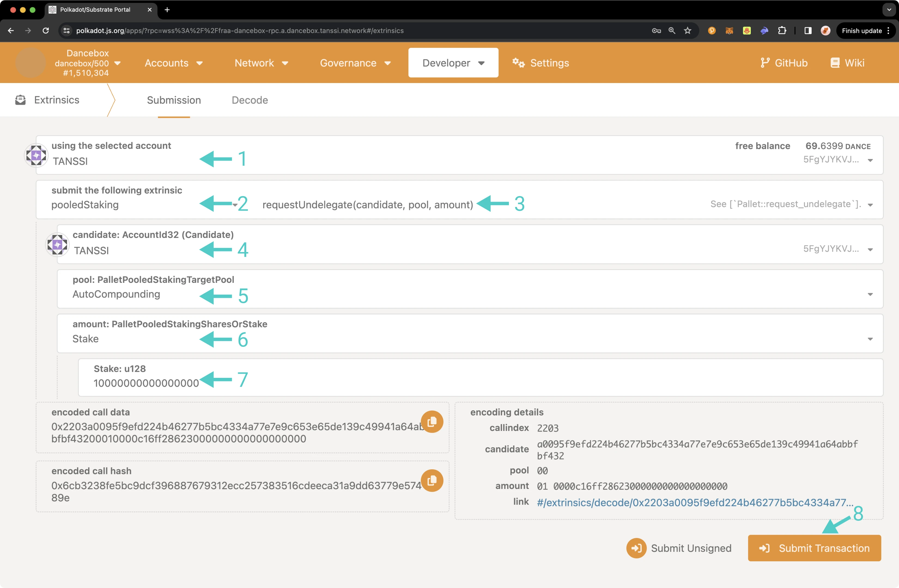Switch to the Decode tab
Viewport: 899px width, 588px height.
(x=250, y=100)
